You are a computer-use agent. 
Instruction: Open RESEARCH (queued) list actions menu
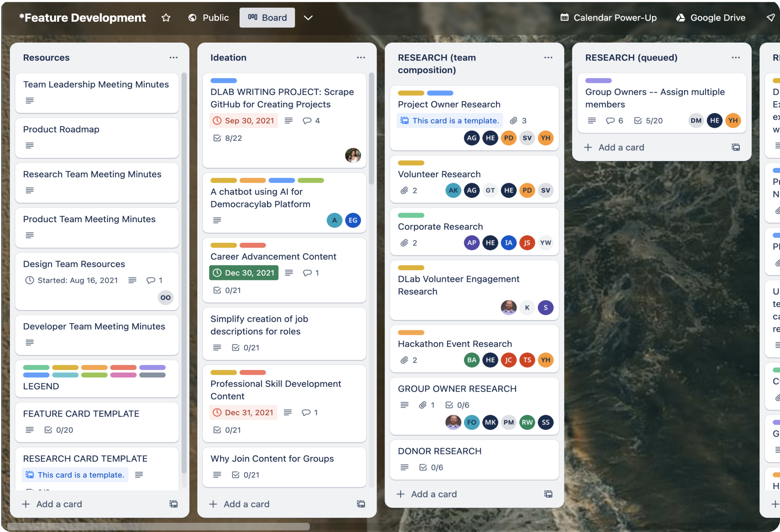point(735,57)
